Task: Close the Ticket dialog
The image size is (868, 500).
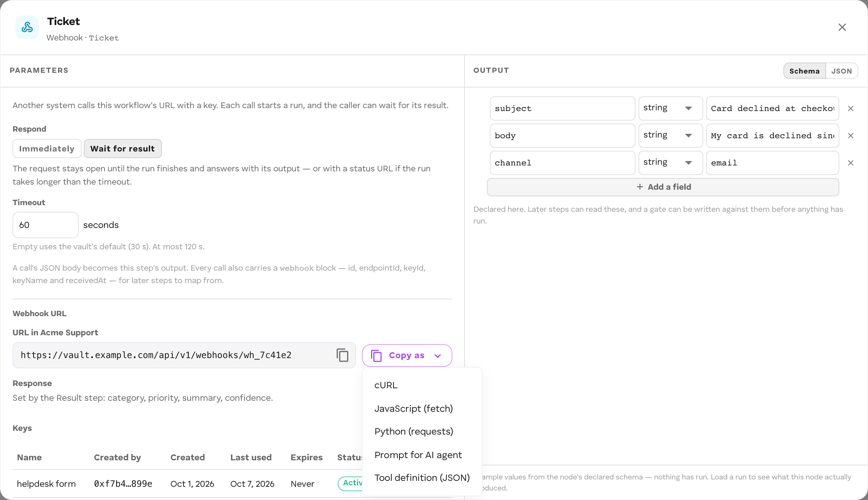Action: (x=842, y=27)
